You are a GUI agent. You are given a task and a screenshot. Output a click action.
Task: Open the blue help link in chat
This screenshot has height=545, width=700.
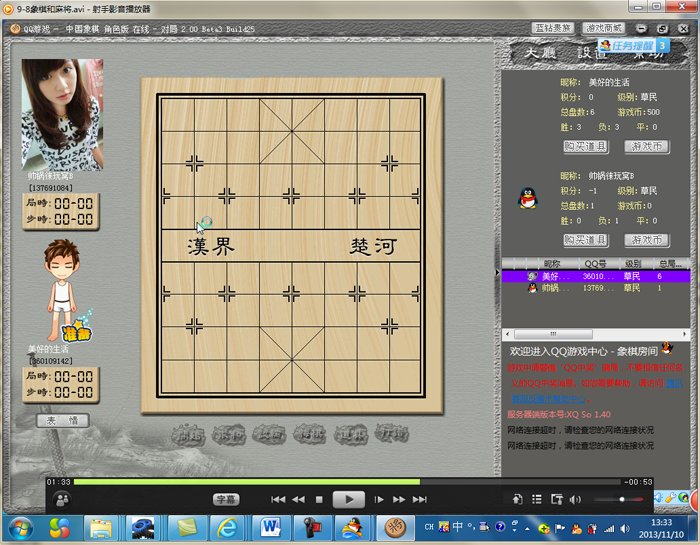coord(548,399)
